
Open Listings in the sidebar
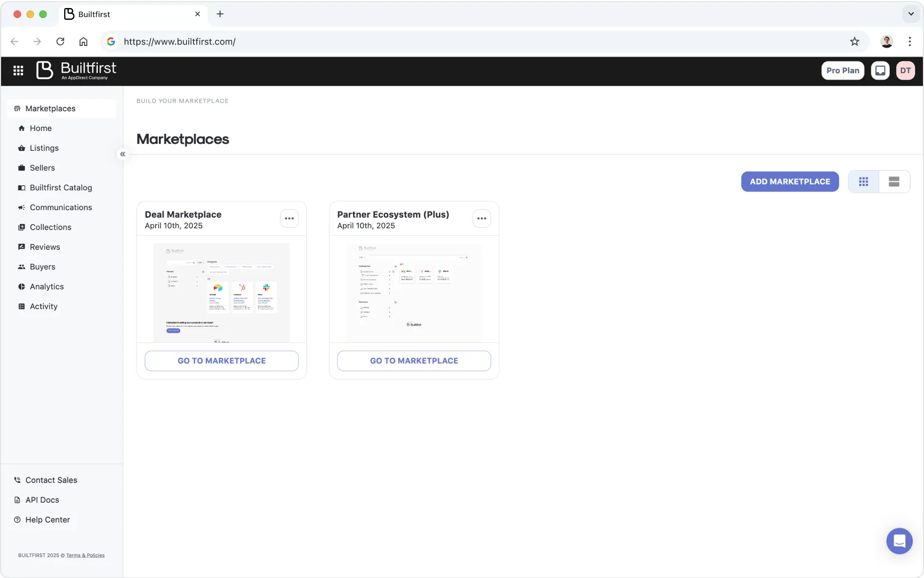44,148
